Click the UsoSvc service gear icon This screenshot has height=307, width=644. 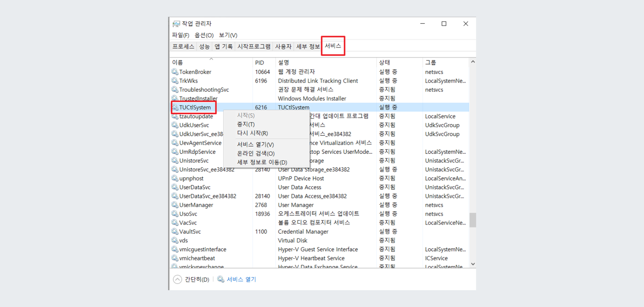175,214
